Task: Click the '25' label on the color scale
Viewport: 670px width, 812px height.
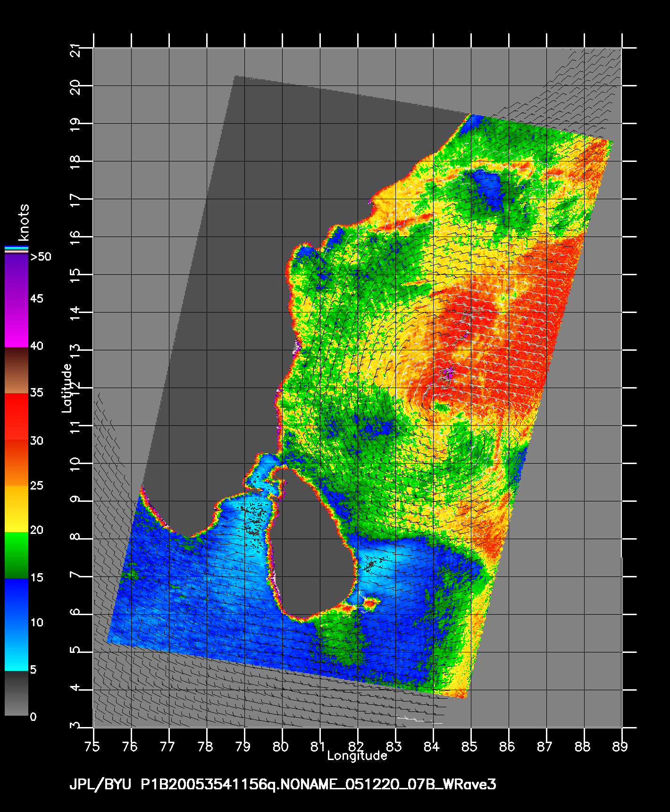Action: (37, 485)
